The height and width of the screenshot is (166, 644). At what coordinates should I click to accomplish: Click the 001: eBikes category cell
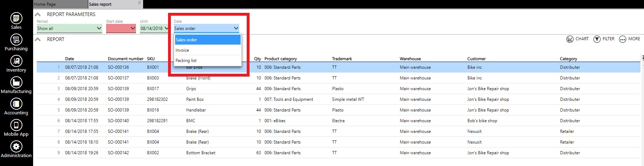click(275, 121)
